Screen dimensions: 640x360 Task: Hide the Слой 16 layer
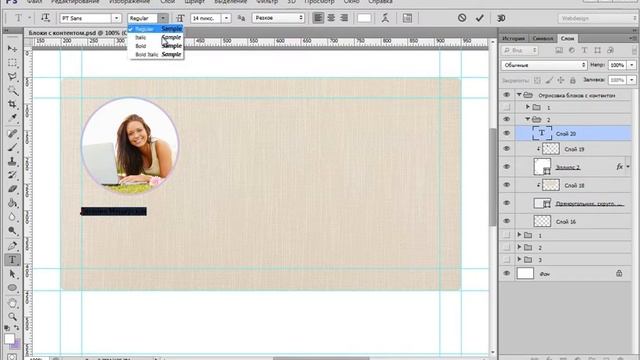507,221
